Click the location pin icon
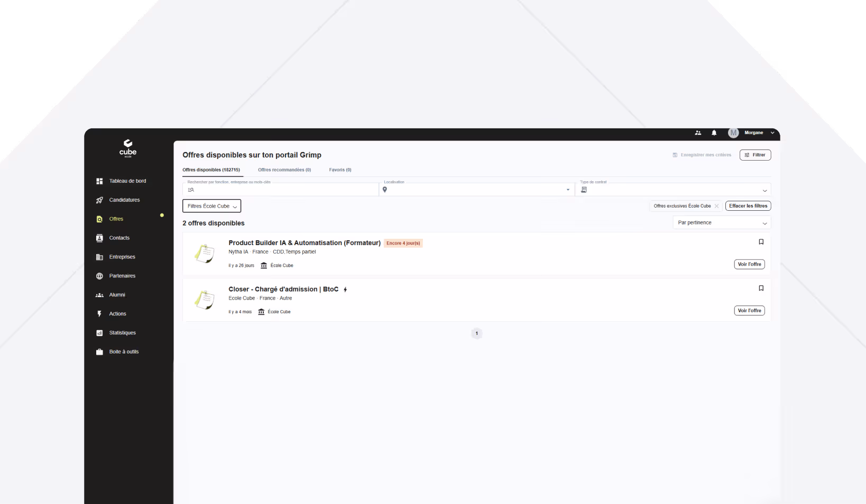Screen dimensions: 866x504 pos(385,190)
